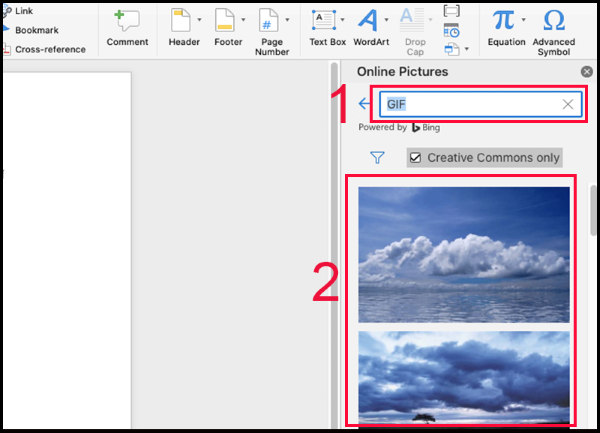Close the Online Pictures panel
This screenshot has width=600, height=433.
pyautogui.click(x=587, y=72)
